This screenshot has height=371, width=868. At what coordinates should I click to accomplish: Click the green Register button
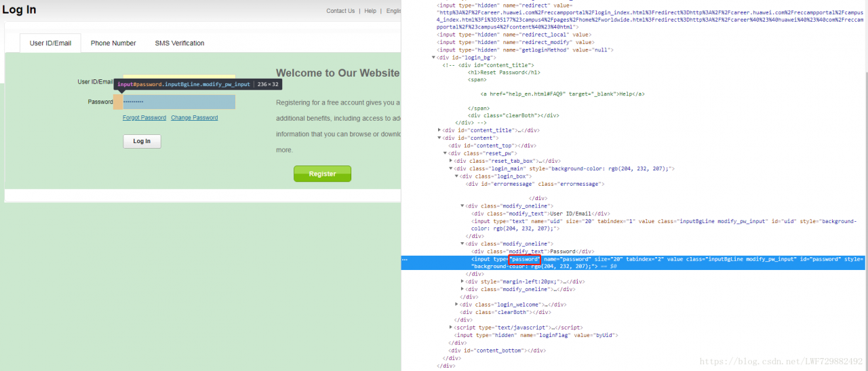[322, 174]
